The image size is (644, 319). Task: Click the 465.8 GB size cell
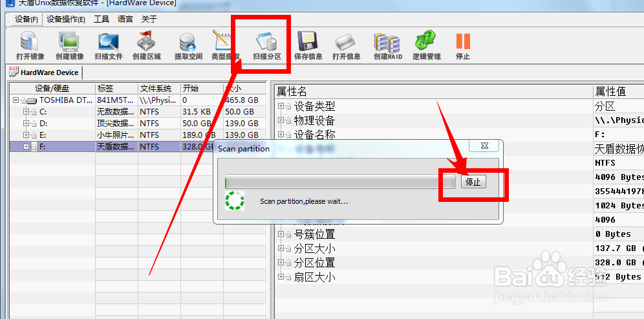point(245,100)
